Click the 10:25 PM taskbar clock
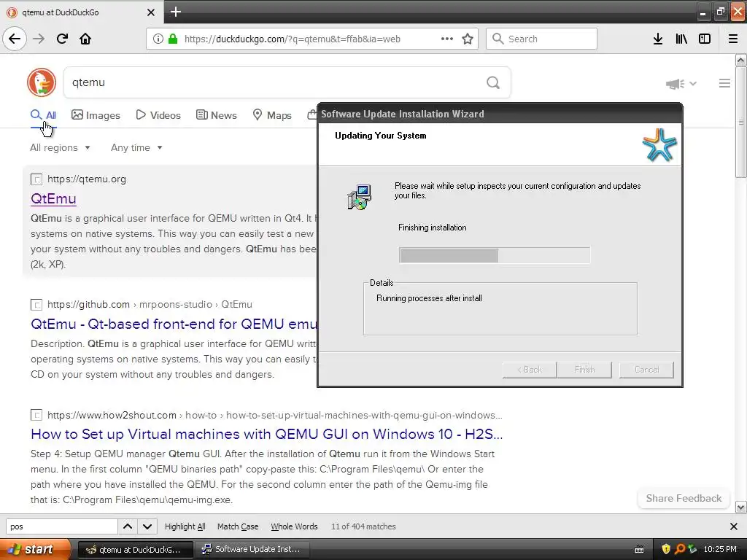Screen dimensions: 747x560 (720, 549)
